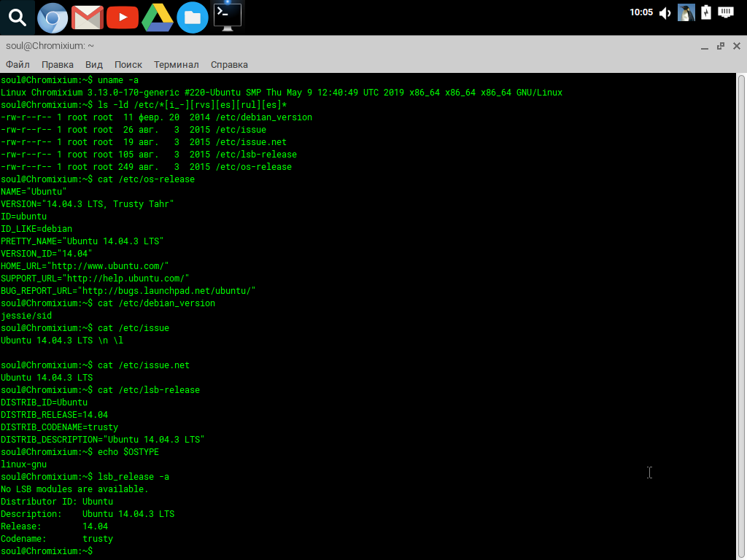This screenshot has height=560, width=747.
Task: Click "No LSB modules are available."
Action: point(74,489)
